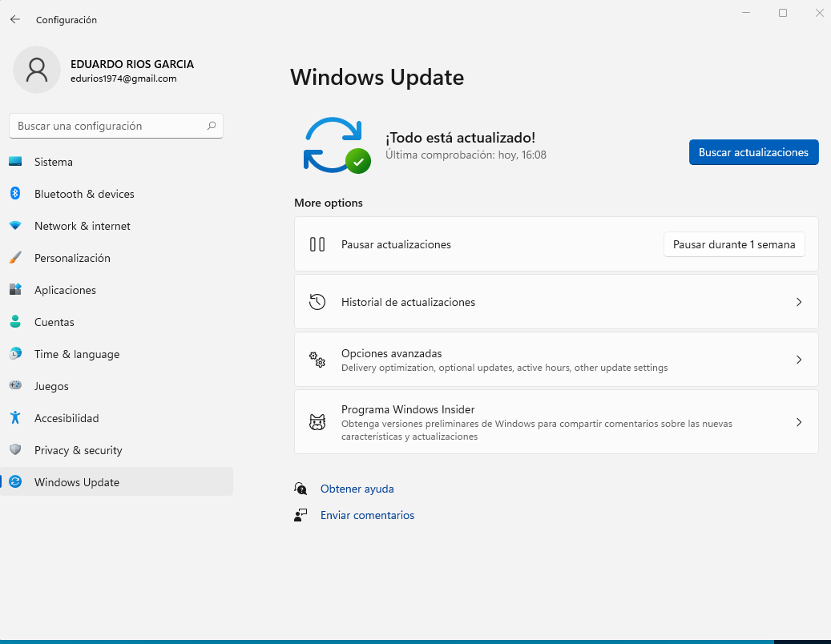Open the Obtener ayuda link
The image size is (831, 644).
(x=357, y=489)
